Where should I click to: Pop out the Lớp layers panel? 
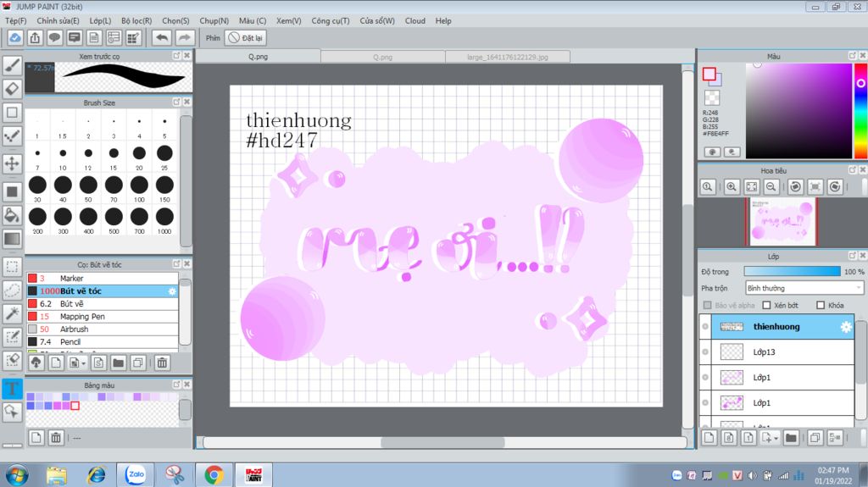tap(853, 256)
